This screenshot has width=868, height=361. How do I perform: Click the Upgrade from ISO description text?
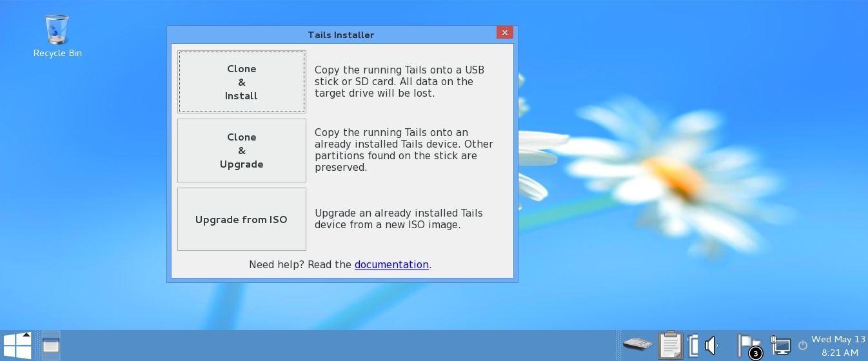(x=399, y=219)
